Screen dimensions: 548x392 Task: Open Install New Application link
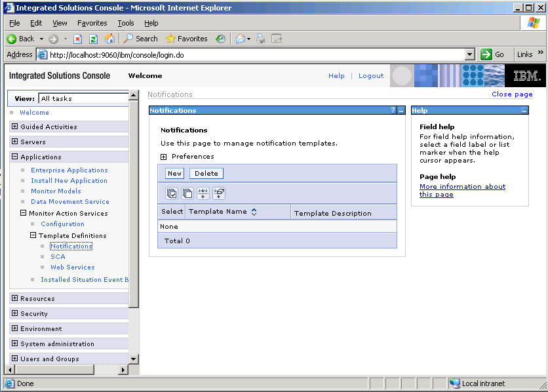click(69, 181)
